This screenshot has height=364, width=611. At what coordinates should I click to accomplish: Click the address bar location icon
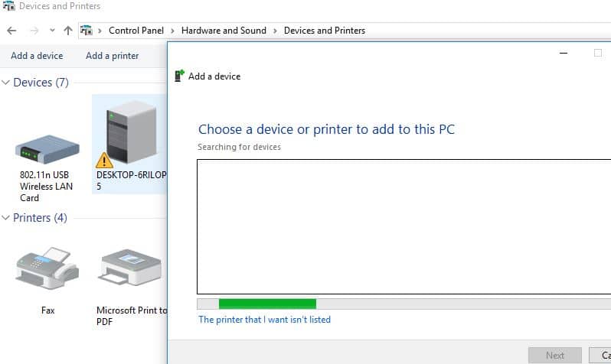click(x=87, y=31)
